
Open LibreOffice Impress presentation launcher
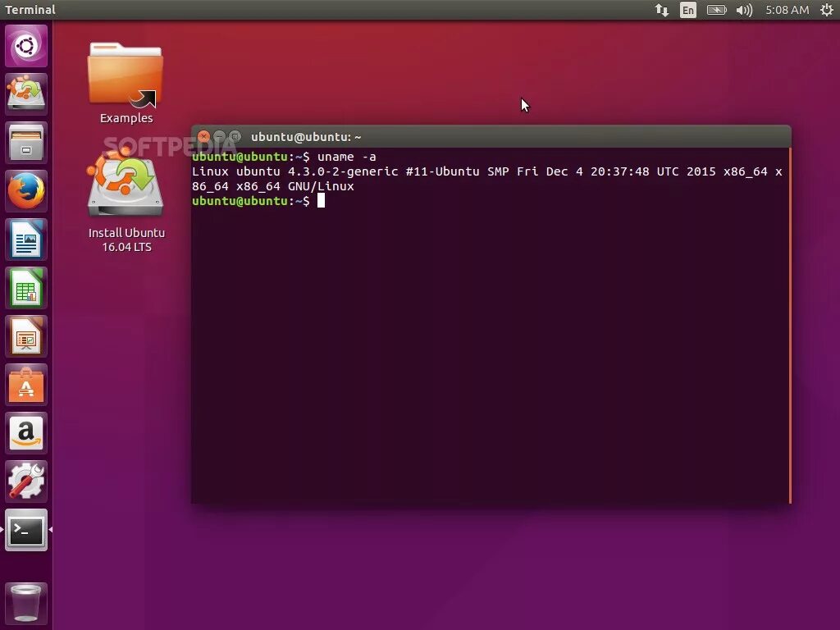25,336
